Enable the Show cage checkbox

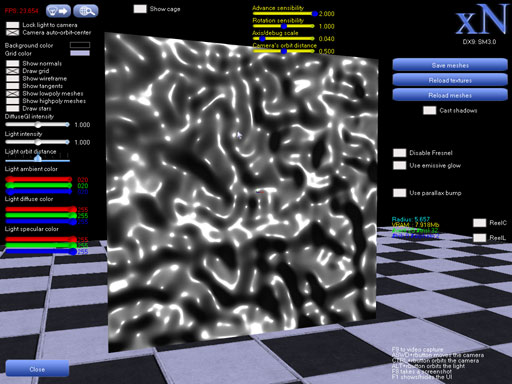click(x=140, y=9)
